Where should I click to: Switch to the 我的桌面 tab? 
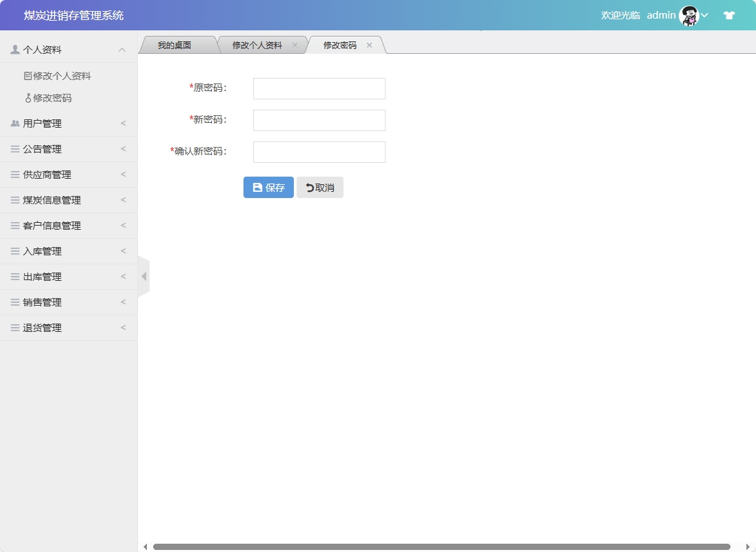177,44
